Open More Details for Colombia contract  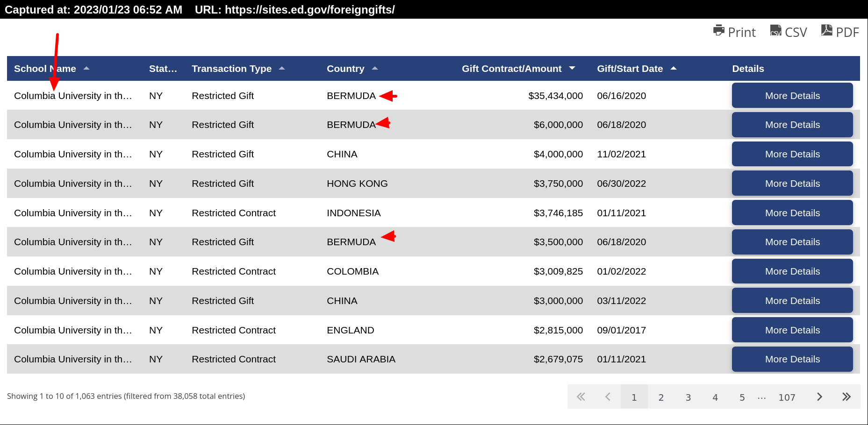[792, 271]
